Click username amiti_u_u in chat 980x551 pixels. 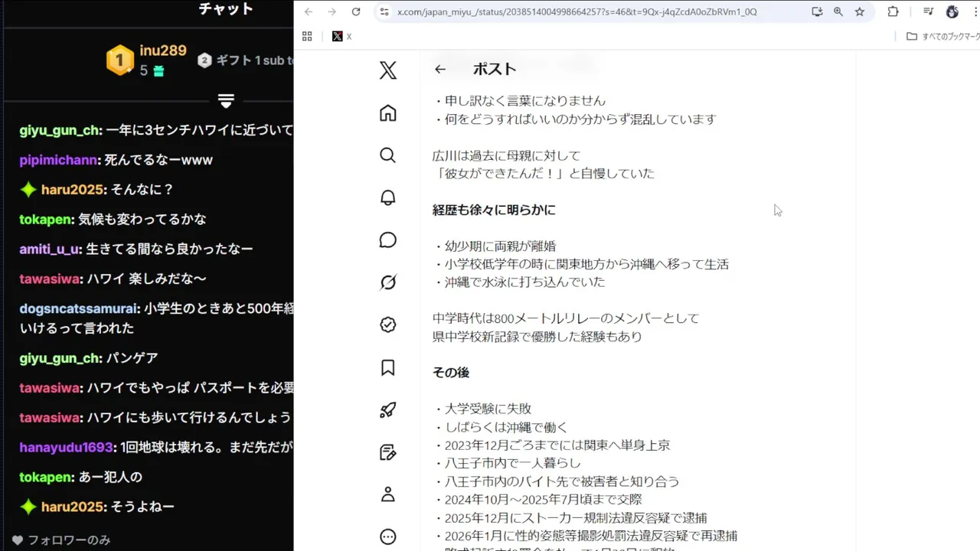pyautogui.click(x=50, y=249)
